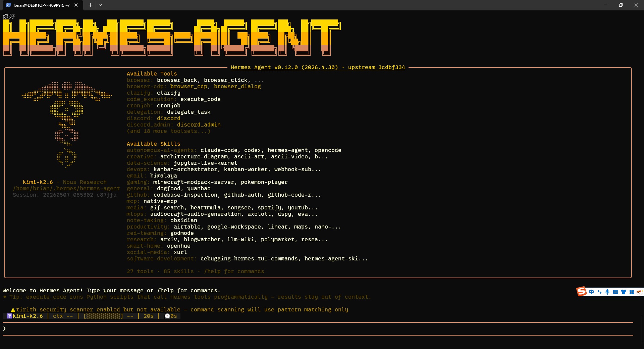
Task: Click the PowerShell icon in the terminal tab
Action: (x=8, y=5)
